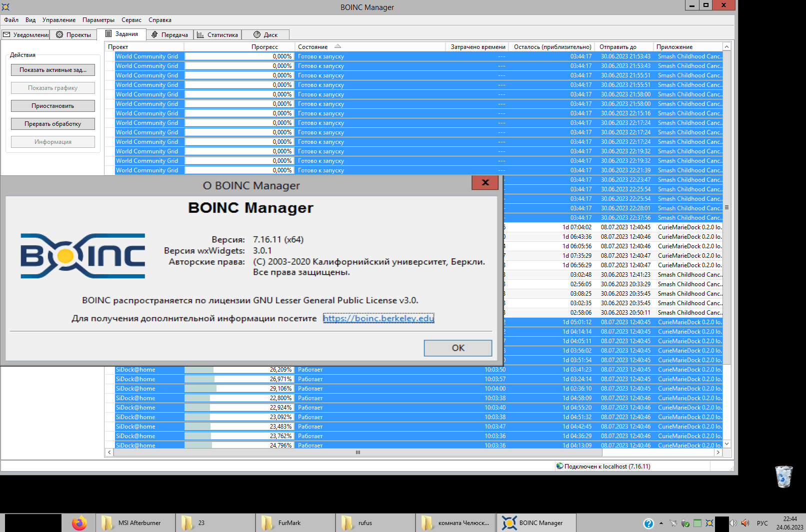This screenshot has width=806, height=532.
Task: Open the Справка menu
Action: (x=160, y=20)
